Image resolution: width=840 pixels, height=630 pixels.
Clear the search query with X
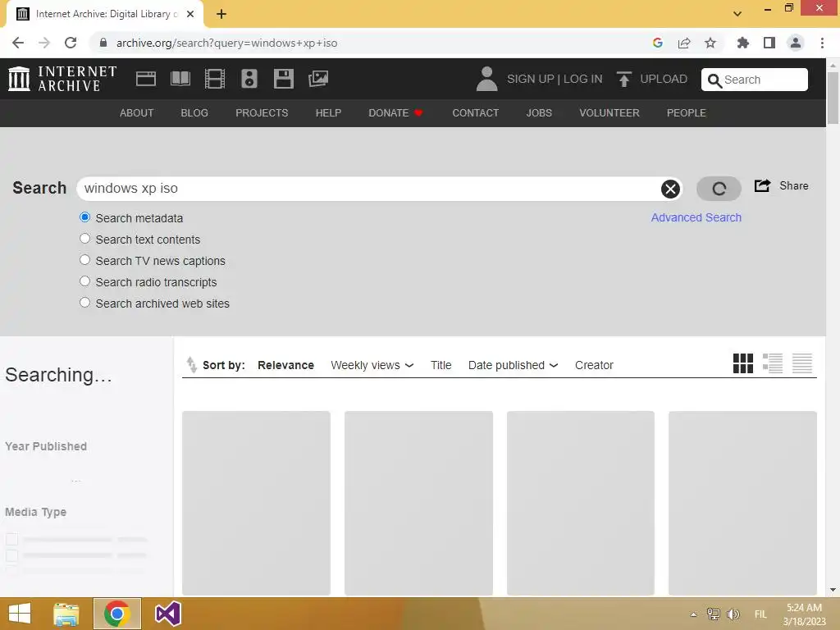coord(670,189)
